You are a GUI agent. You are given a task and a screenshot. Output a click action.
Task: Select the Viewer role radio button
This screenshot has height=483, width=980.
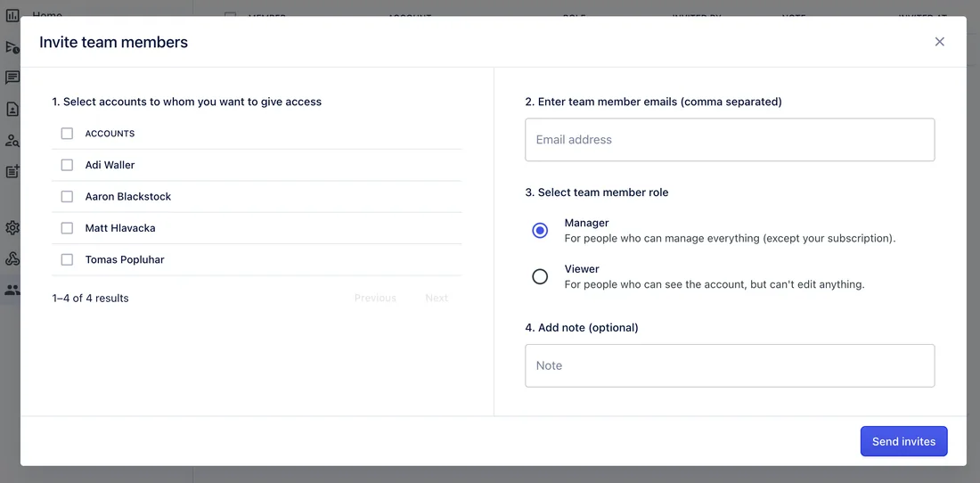click(x=540, y=276)
